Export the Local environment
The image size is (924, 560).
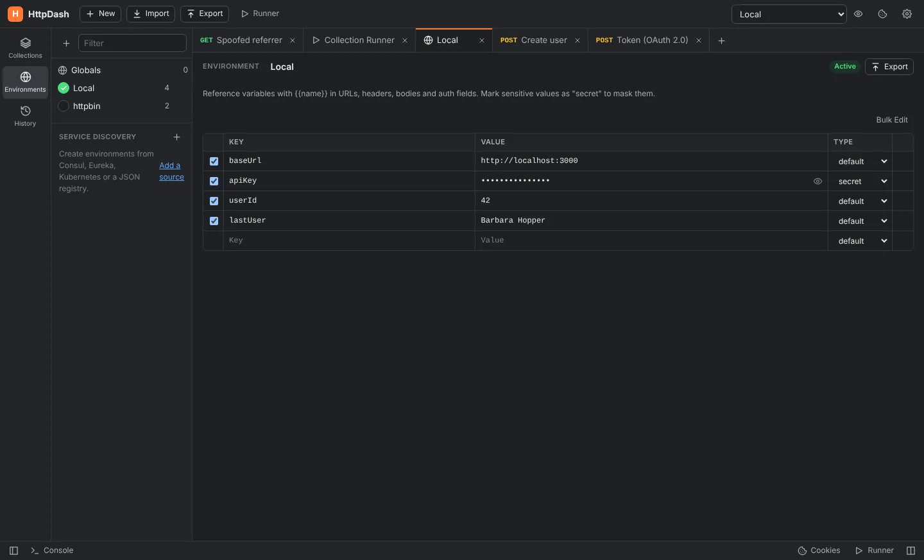pyautogui.click(x=889, y=67)
